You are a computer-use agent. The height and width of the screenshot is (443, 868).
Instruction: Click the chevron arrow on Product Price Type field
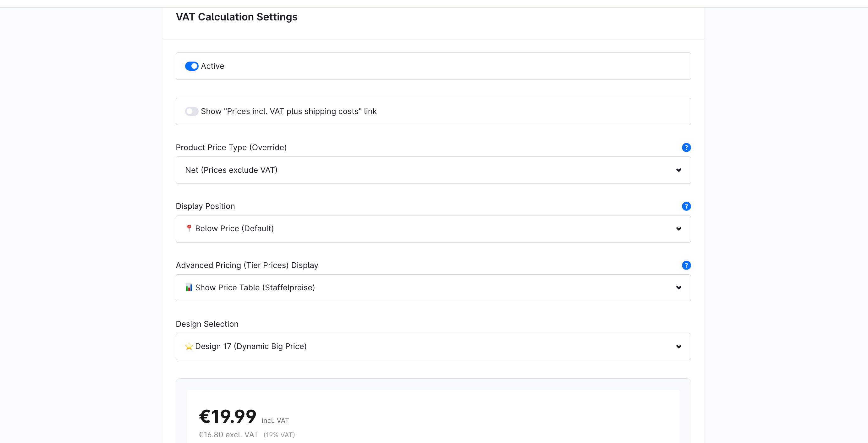[678, 170]
